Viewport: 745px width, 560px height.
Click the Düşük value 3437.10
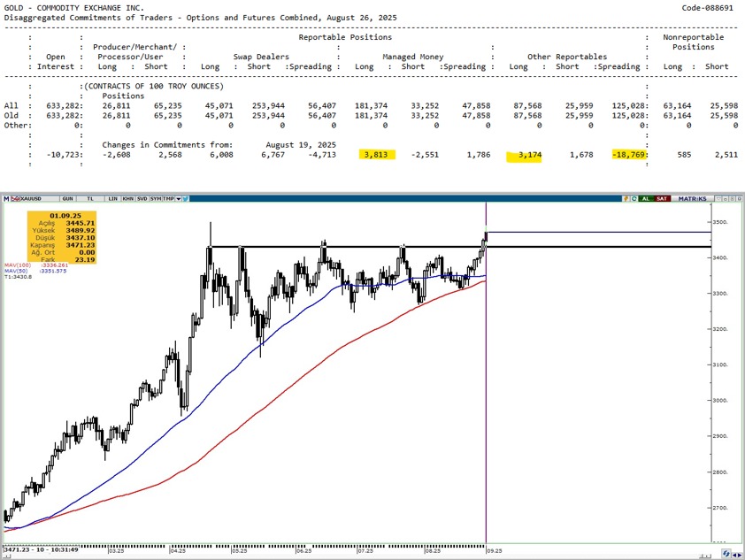pos(81,237)
